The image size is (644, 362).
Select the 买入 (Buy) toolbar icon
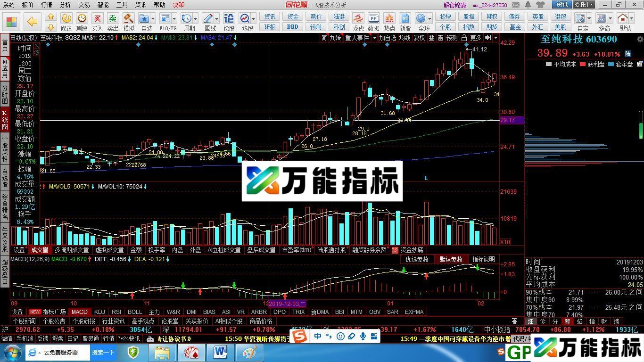click(x=98, y=19)
